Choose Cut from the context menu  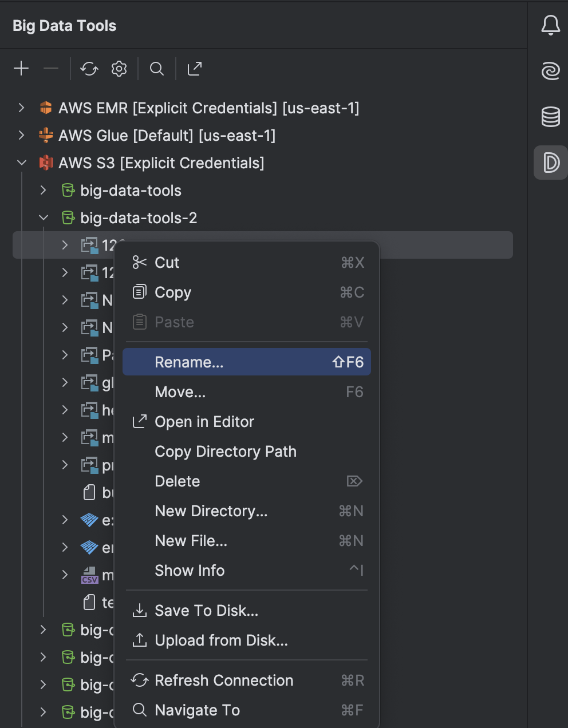(247, 262)
